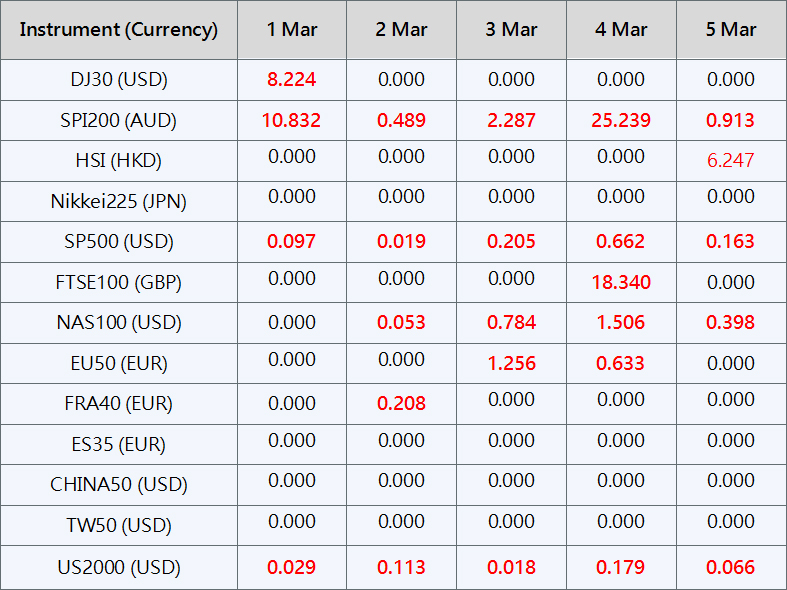The image size is (787, 590).
Task: Select the SPI200 (AUD) instrument cell
Action: click(x=119, y=120)
